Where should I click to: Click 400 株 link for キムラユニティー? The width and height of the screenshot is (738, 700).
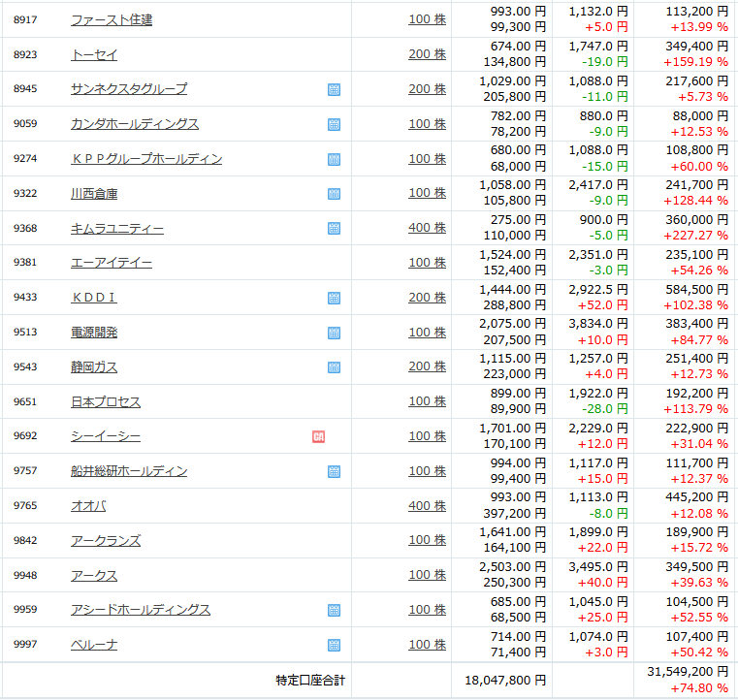coord(427,228)
